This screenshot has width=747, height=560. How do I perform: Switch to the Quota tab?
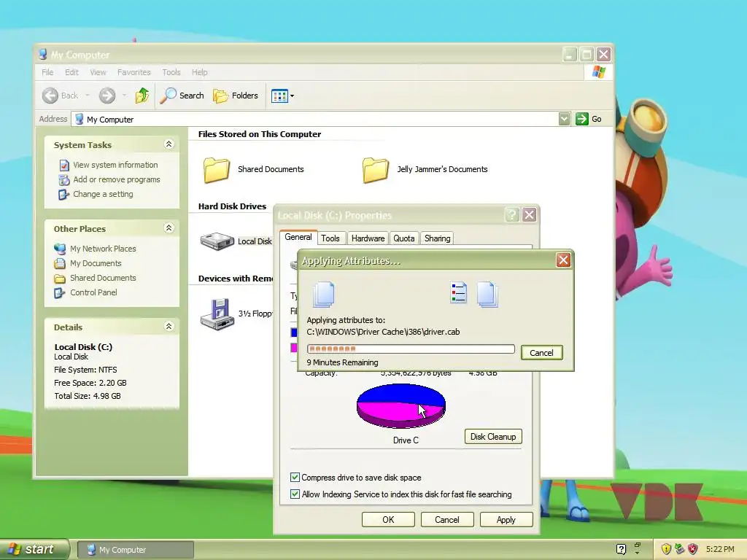click(404, 238)
